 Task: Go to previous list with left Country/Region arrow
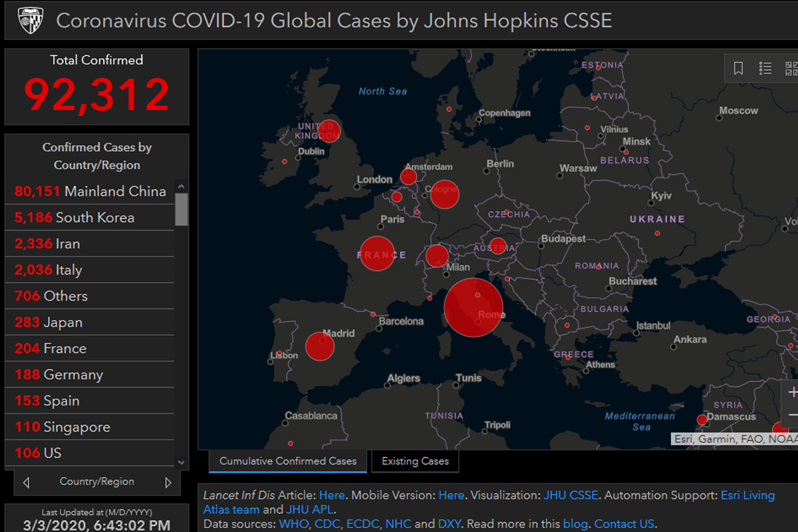[26, 482]
